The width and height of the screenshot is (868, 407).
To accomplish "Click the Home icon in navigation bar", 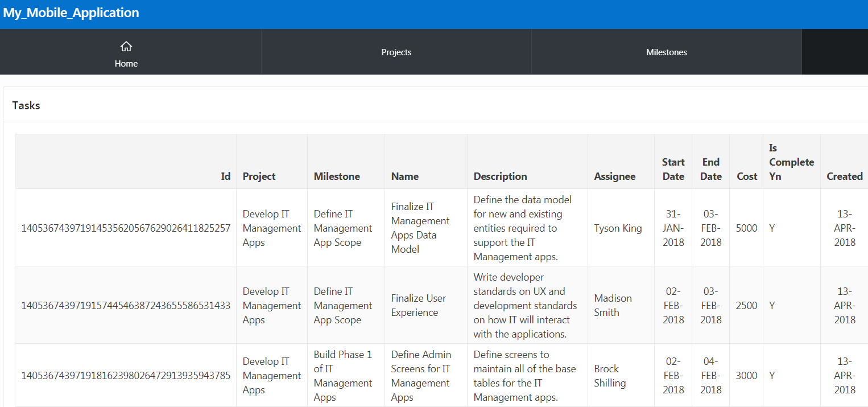I will (x=126, y=52).
